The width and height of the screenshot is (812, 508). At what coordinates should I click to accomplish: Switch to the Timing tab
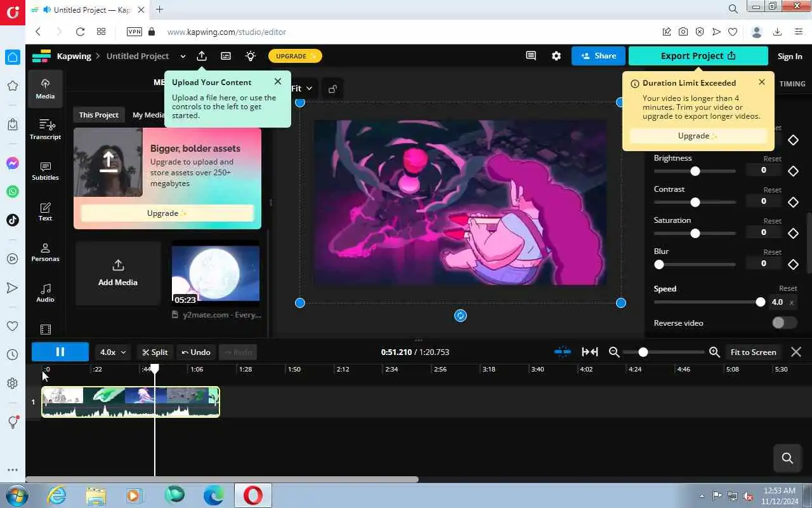792,84
